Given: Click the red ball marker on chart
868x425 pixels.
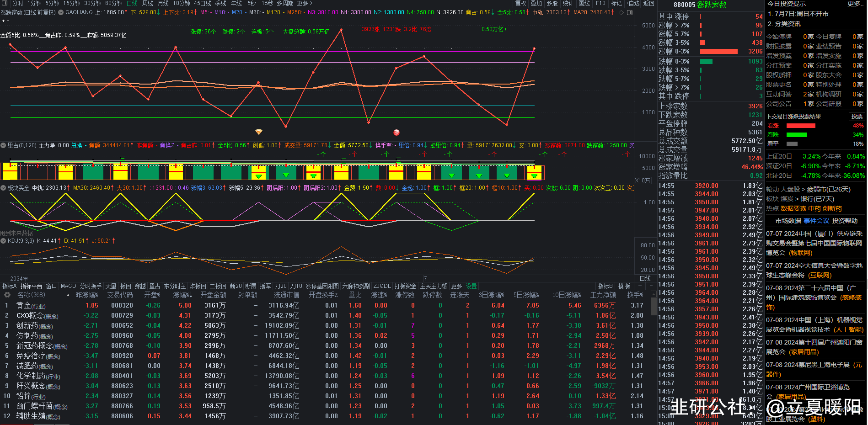Looking at the screenshot, I should pyautogui.click(x=396, y=133).
